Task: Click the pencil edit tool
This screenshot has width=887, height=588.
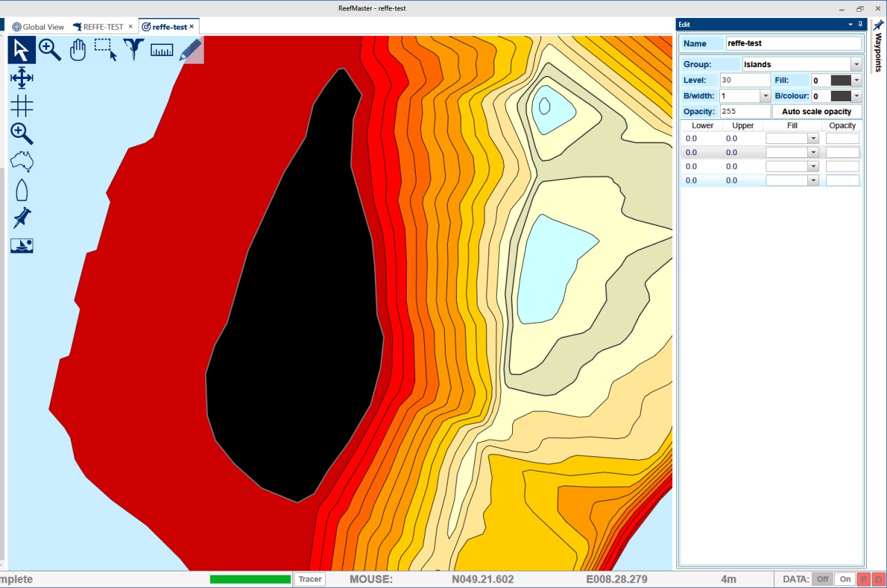Action: point(191,50)
